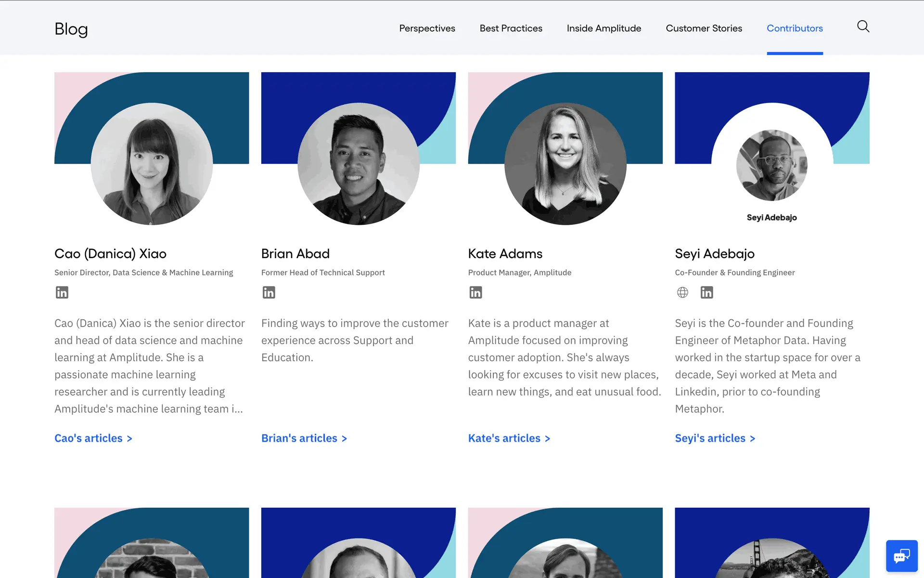Open Kate Adams' LinkedIn icon
The height and width of the screenshot is (578, 924).
pyautogui.click(x=475, y=292)
